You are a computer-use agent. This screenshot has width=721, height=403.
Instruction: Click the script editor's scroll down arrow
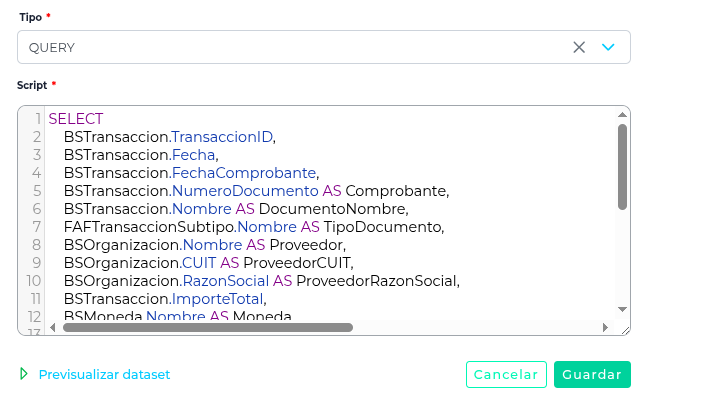coord(622,309)
